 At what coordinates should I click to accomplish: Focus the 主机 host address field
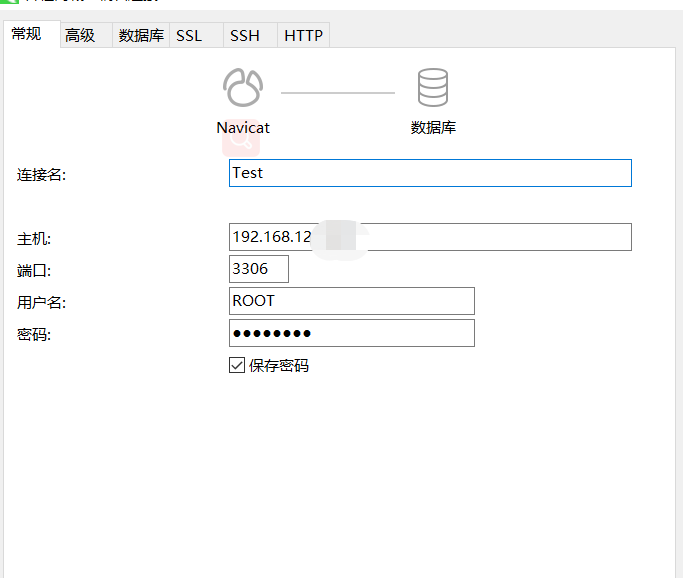tap(430, 237)
